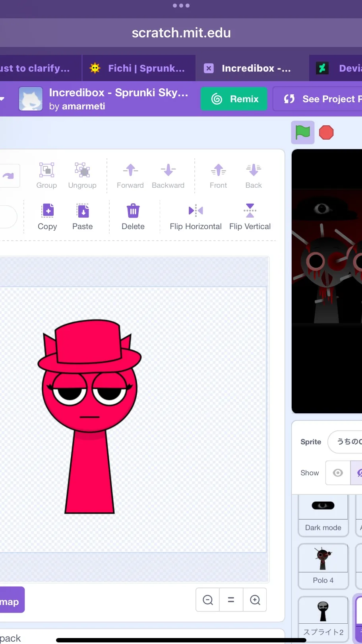Image resolution: width=362 pixels, height=644 pixels.
Task: Reset the canvas zoom level
Action: pos(231,599)
